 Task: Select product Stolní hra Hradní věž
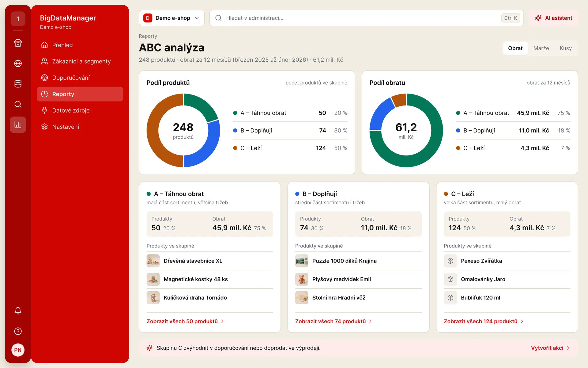pyautogui.click(x=358, y=298)
